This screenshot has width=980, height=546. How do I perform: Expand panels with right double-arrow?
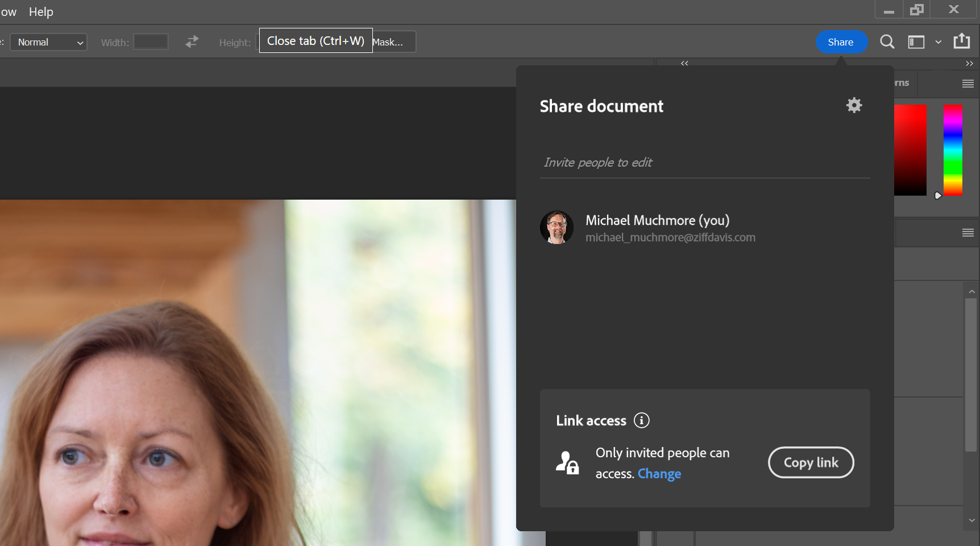(x=969, y=63)
